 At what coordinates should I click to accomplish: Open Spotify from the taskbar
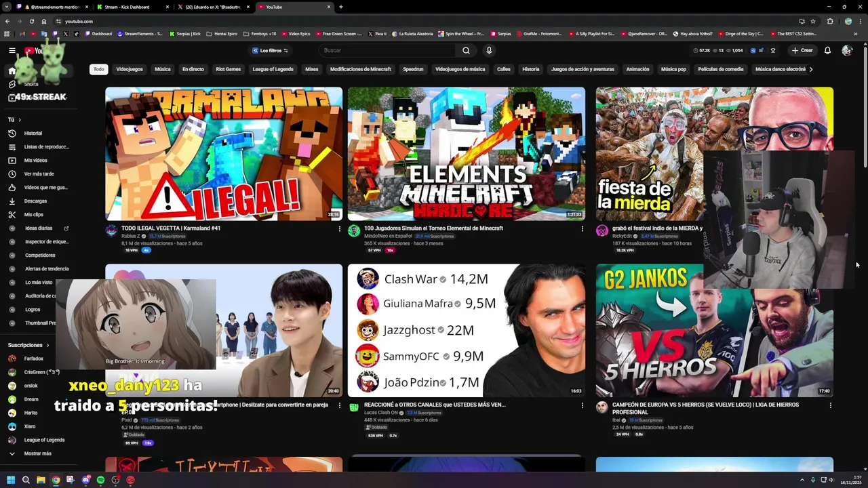[x=100, y=480]
